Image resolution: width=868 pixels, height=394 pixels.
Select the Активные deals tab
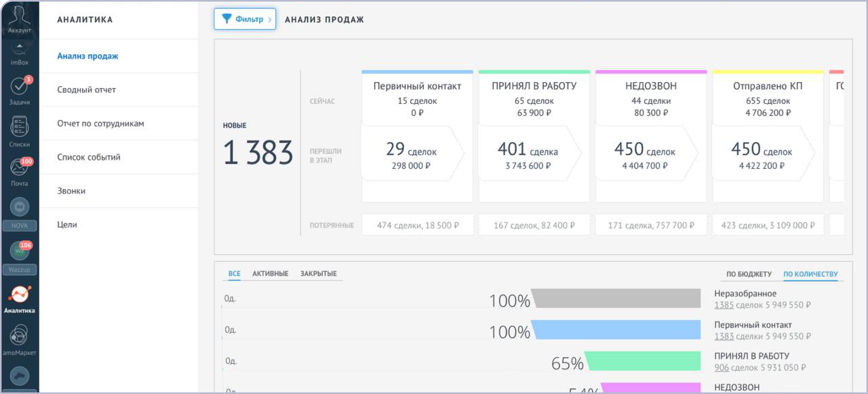point(270,274)
